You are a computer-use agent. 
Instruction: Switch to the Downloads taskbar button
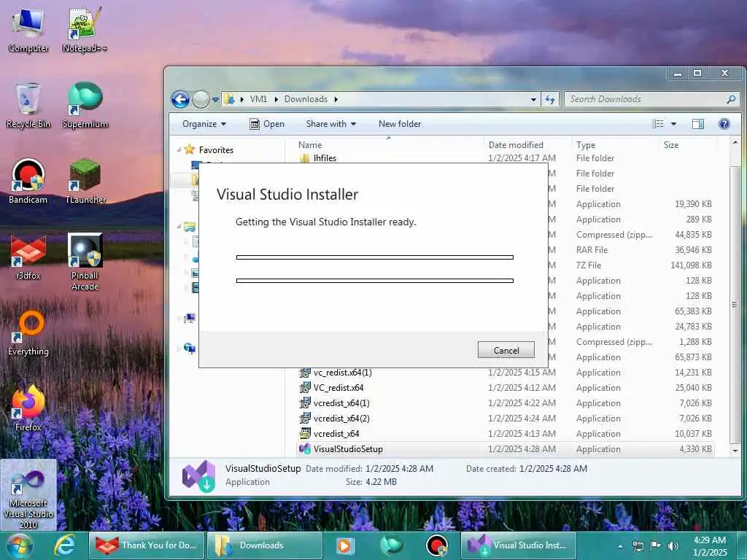point(264,545)
